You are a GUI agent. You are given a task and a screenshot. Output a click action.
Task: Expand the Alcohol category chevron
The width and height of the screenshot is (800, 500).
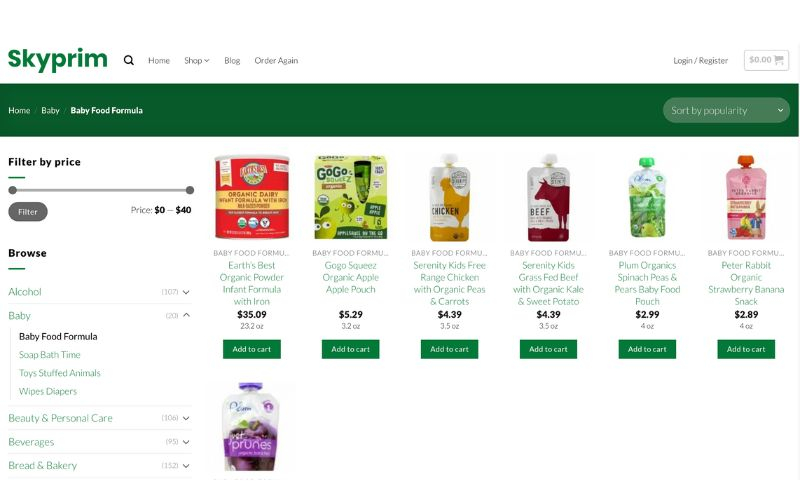(186, 292)
